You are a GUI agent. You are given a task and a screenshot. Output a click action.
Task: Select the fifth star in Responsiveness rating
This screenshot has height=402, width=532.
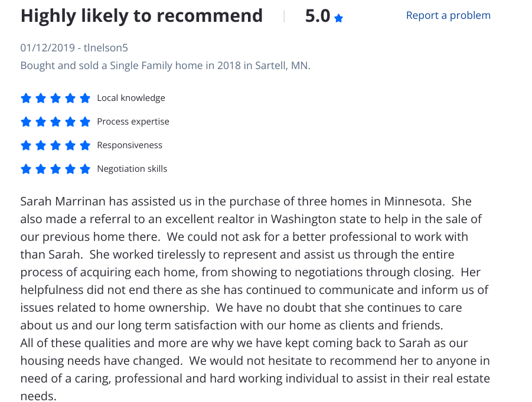click(85, 145)
